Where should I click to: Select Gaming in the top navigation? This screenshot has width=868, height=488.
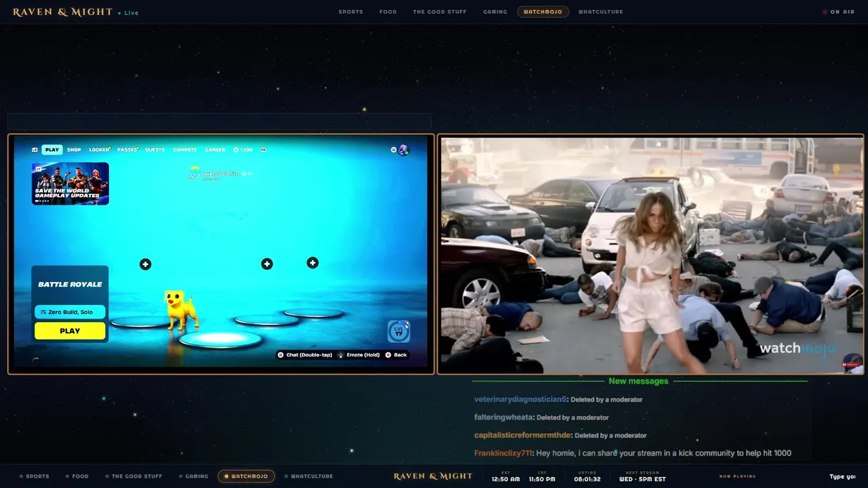click(x=495, y=12)
